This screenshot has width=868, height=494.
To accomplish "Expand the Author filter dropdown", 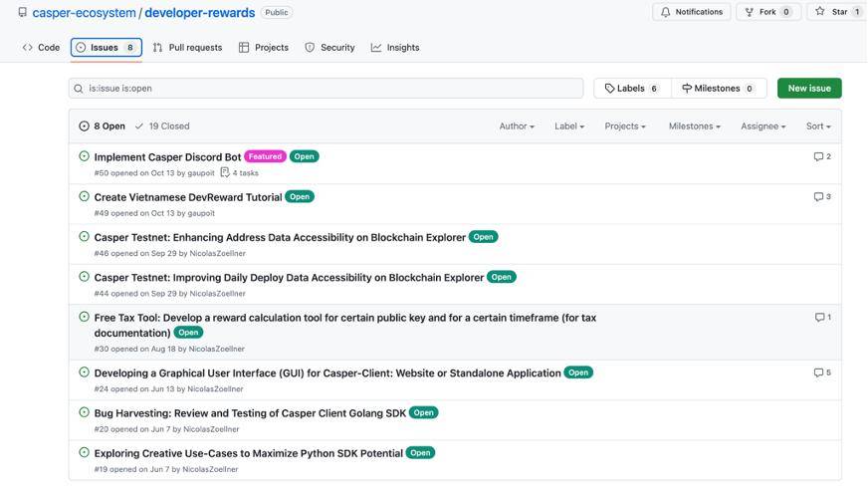I will coord(516,126).
